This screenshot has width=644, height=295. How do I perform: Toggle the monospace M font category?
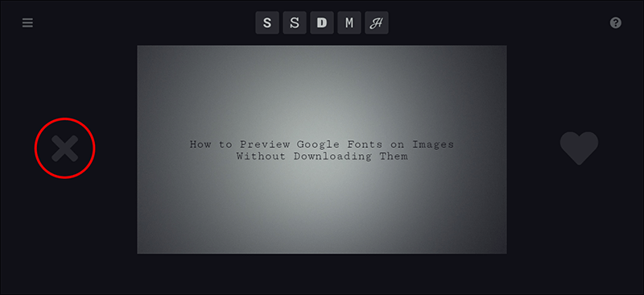click(x=349, y=23)
